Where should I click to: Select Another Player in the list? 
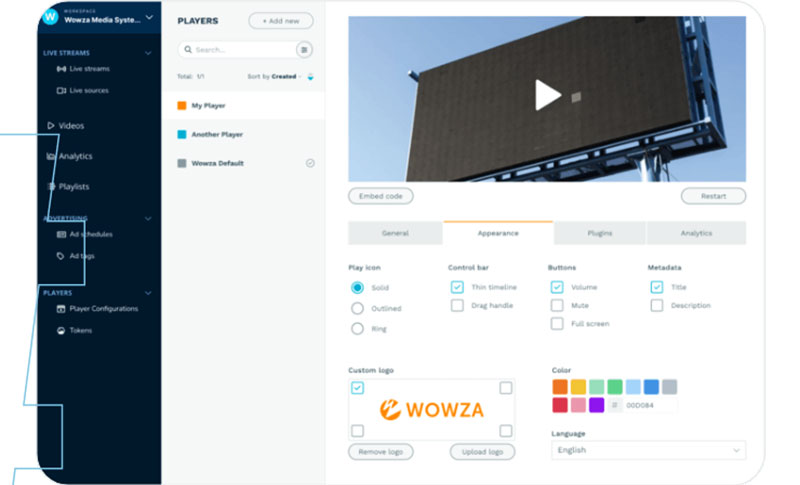point(243,135)
